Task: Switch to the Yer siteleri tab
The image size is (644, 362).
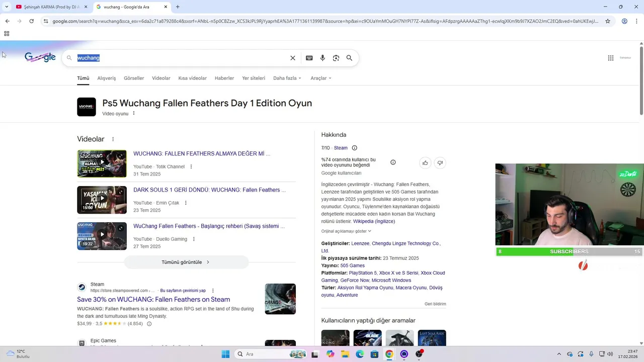Action: click(x=254, y=78)
